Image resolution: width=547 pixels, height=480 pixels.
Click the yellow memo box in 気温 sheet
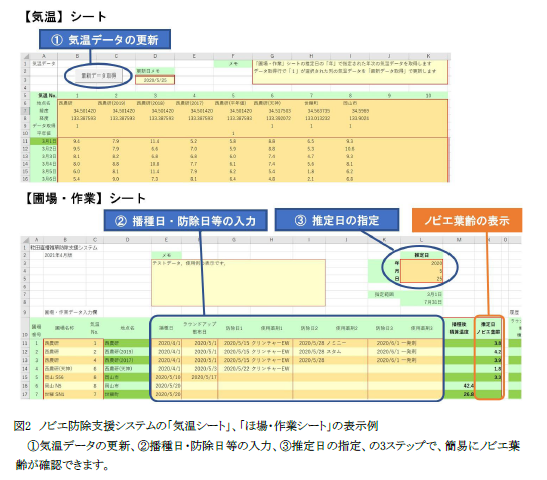[350, 72]
